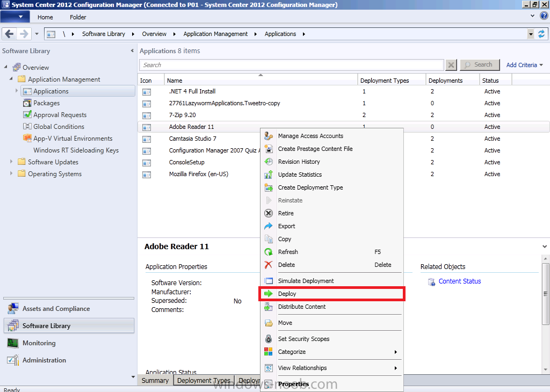Clear the search box with X button
Image resolution: width=550 pixels, height=392 pixels.
pyautogui.click(x=451, y=65)
